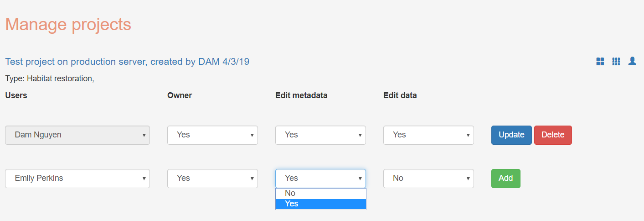The width and height of the screenshot is (644, 221).
Task: Open the user permissions person icon
Action: [x=632, y=61]
